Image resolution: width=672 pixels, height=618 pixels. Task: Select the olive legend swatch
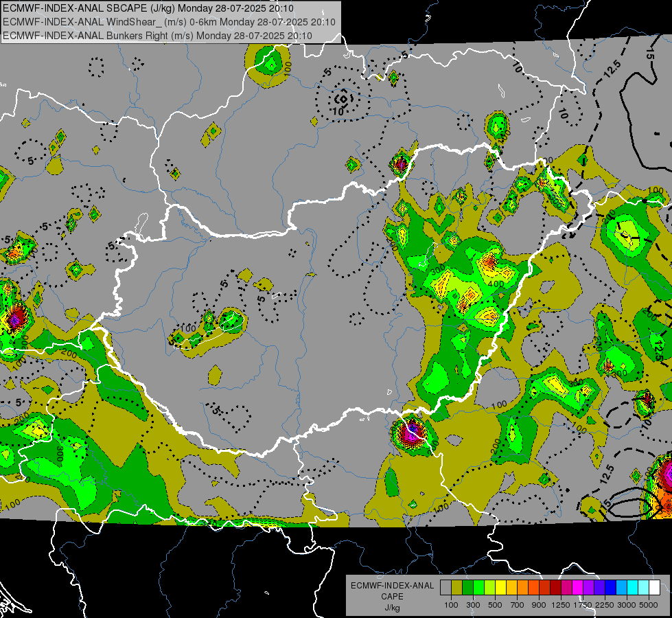(x=457, y=588)
